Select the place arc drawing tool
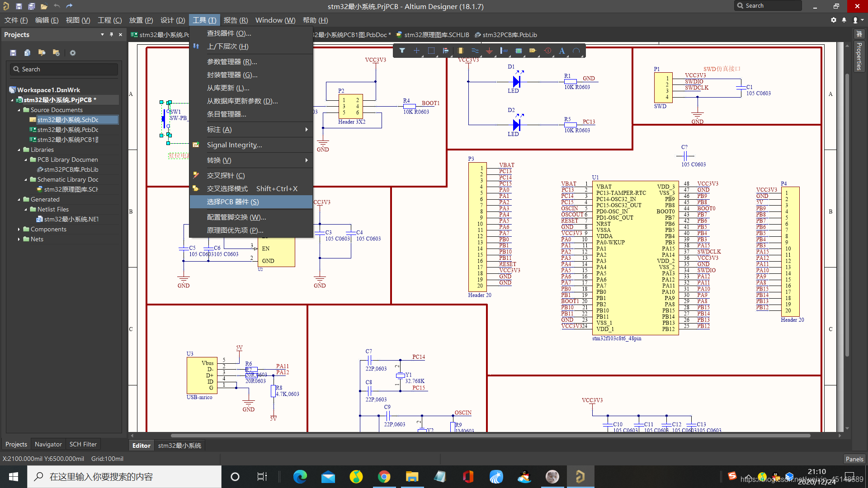 (x=576, y=51)
